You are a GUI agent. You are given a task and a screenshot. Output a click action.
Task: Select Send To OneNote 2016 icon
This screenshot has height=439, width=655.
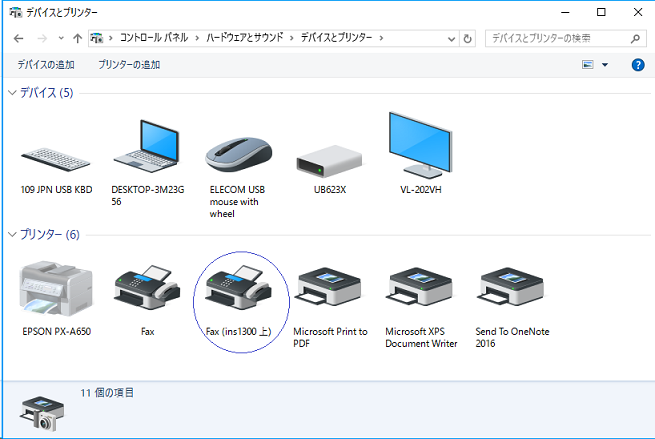pyautogui.click(x=510, y=287)
